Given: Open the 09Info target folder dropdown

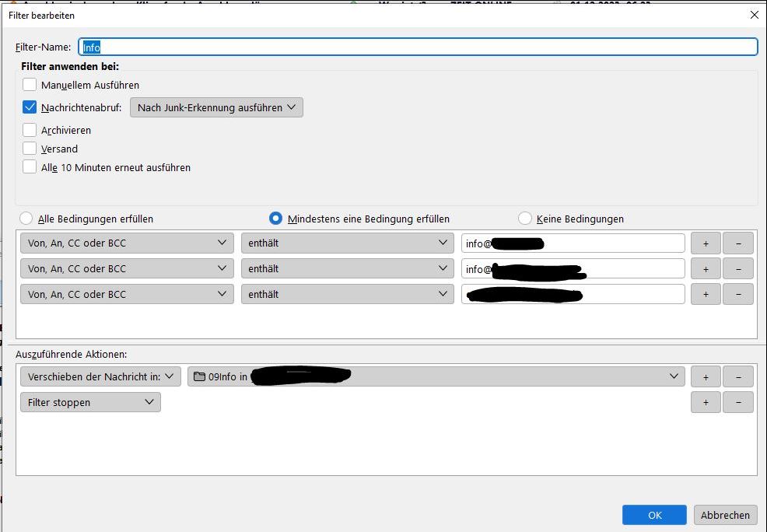Looking at the screenshot, I should coord(436,376).
